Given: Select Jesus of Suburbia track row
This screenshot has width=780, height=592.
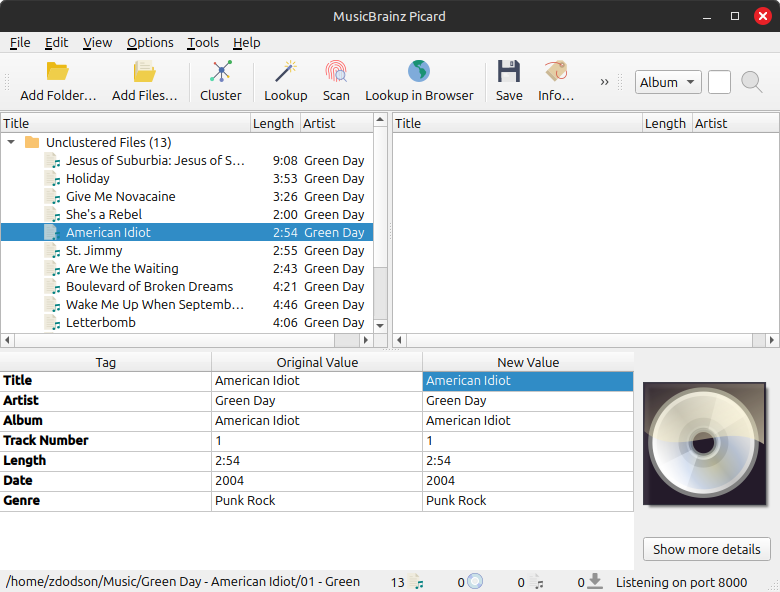Looking at the screenshot, I should pos(187,161).
